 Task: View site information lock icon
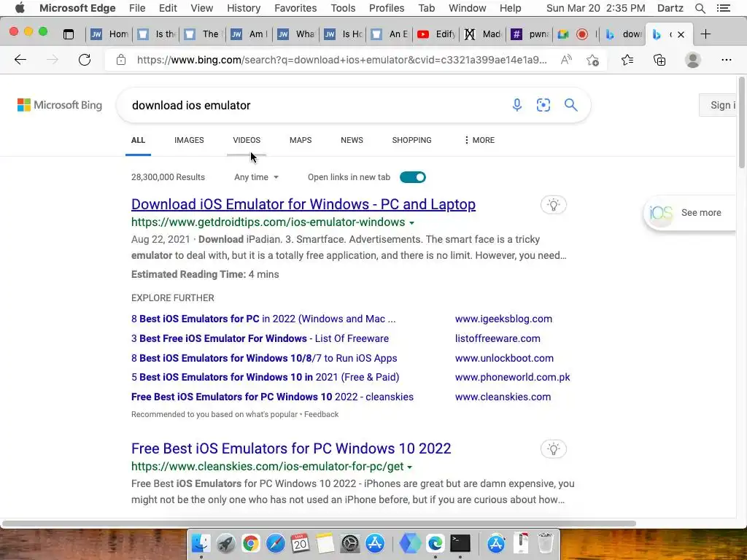[x=121, y=60]
